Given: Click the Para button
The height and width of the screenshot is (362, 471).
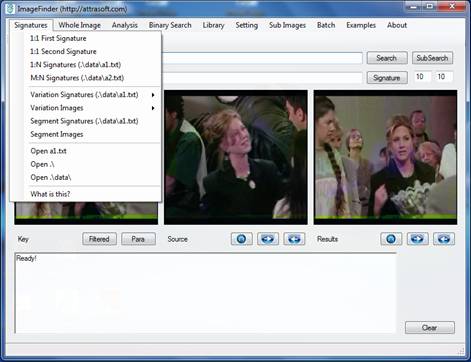Looking at the screenshot, I should (x=138, y=239).
